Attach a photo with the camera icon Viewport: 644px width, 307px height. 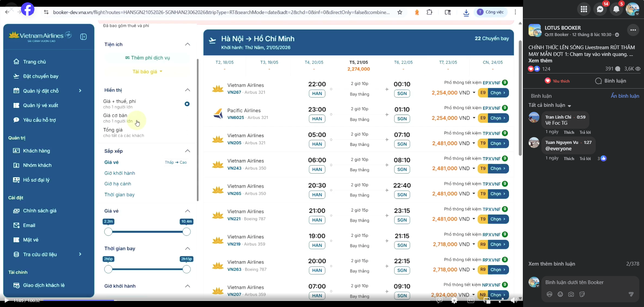[x=571, y=294]
